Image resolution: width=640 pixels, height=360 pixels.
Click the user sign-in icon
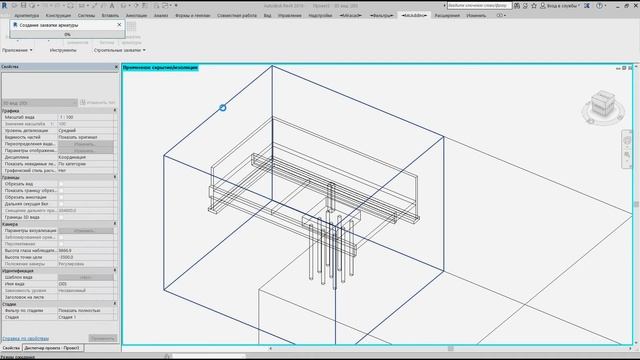click(x=543, y=6)
